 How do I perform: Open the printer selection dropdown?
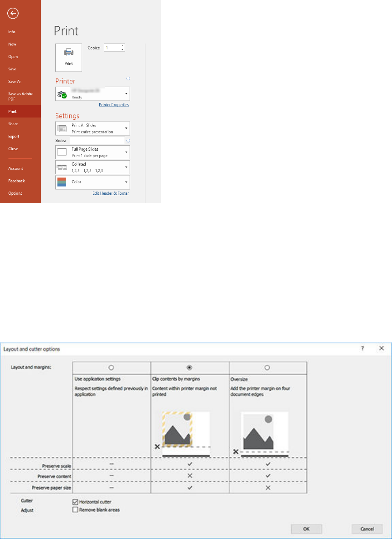93,94
